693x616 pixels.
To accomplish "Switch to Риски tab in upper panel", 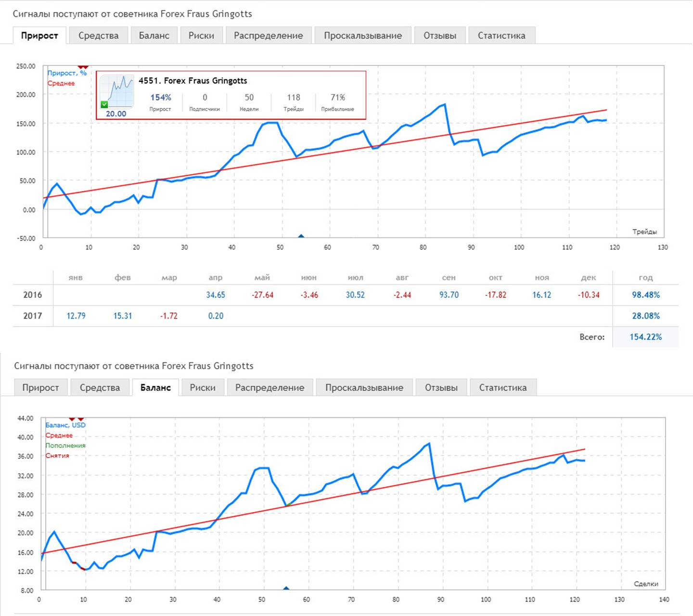I will click(201, 36).
